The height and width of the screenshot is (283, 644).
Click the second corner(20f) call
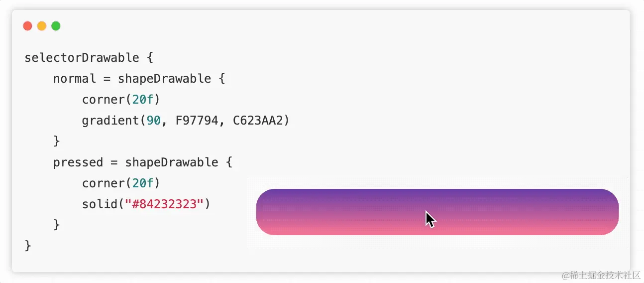(x=121, y=183)
